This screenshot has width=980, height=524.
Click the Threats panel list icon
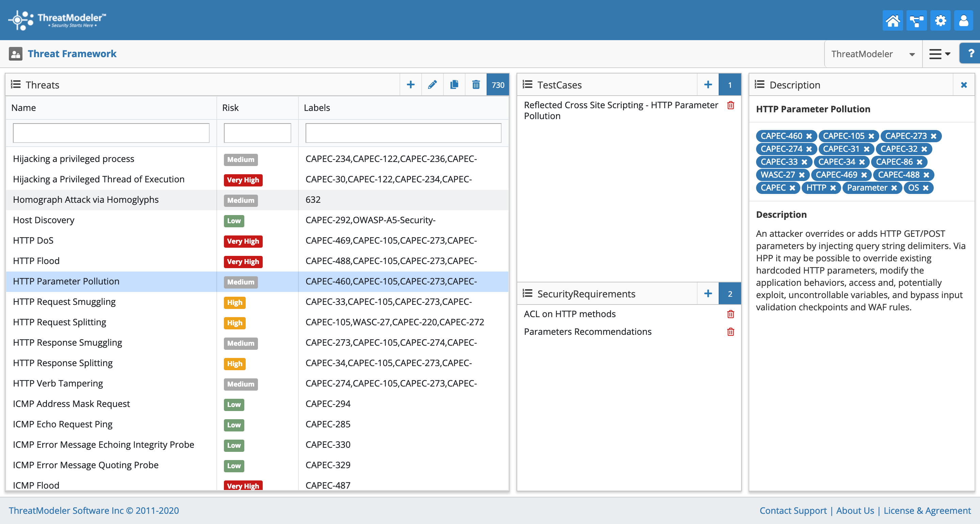(x=16, y=84)
